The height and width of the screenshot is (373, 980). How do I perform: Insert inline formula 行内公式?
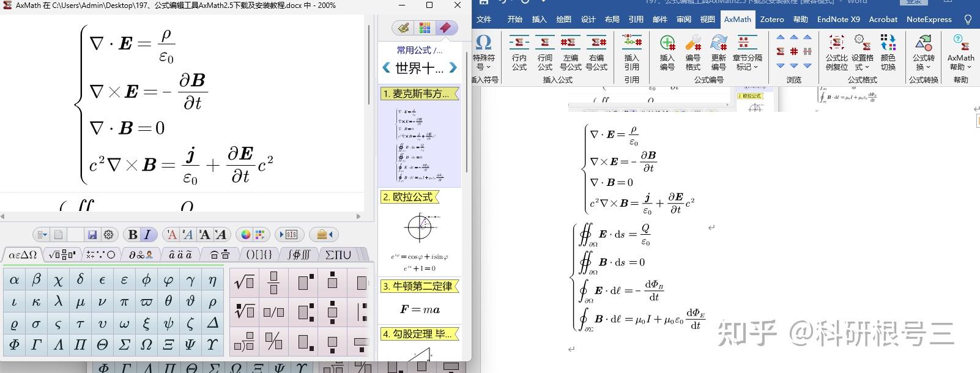tap(519, 53)
